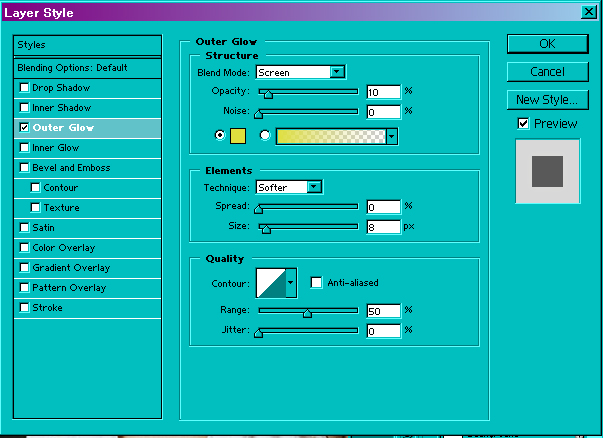Click the New Style... button
The height and width of the screenshot is (438, 603).
546,99
